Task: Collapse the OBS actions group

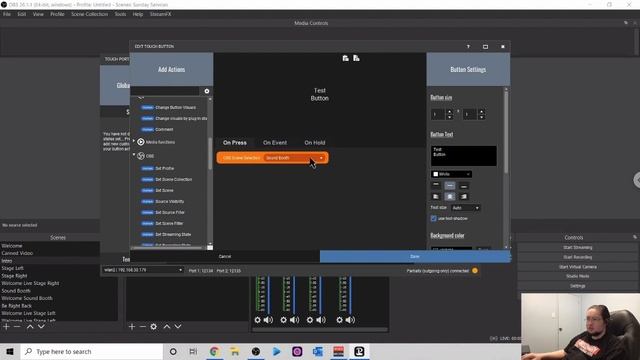Action: point(134,155)
